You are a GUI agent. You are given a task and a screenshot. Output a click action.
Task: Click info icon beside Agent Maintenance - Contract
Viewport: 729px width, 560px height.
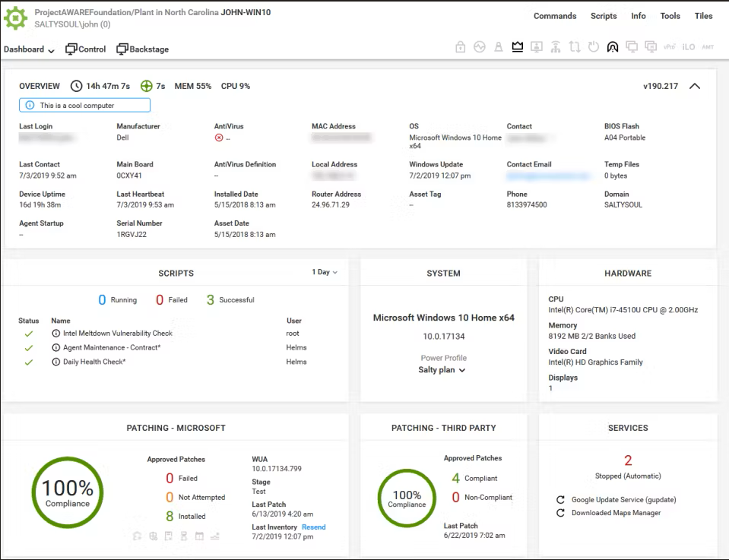click(55, 347)
